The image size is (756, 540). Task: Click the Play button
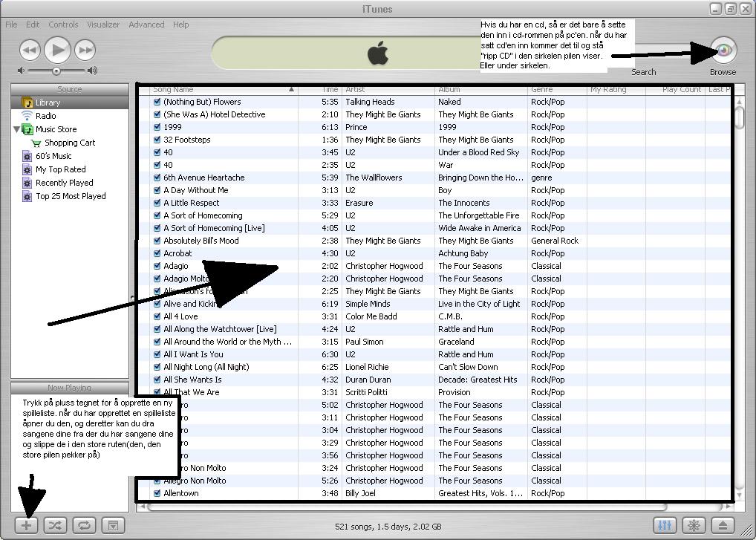tap(57, 50)
